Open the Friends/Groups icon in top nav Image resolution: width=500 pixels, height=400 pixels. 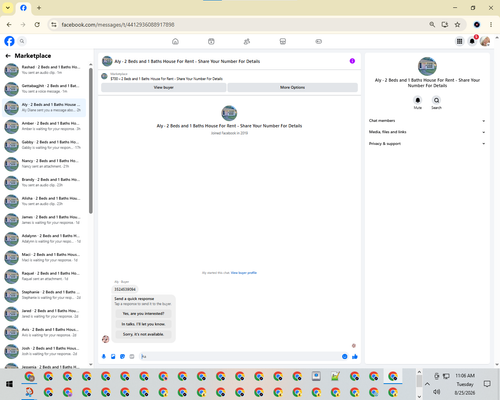click(x=247, y=41)
